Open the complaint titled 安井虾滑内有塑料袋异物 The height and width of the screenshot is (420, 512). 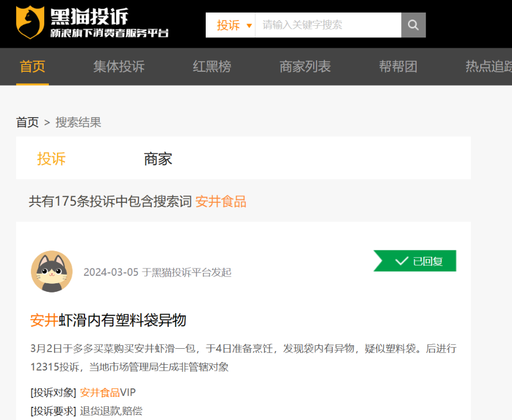coord(108,320)
